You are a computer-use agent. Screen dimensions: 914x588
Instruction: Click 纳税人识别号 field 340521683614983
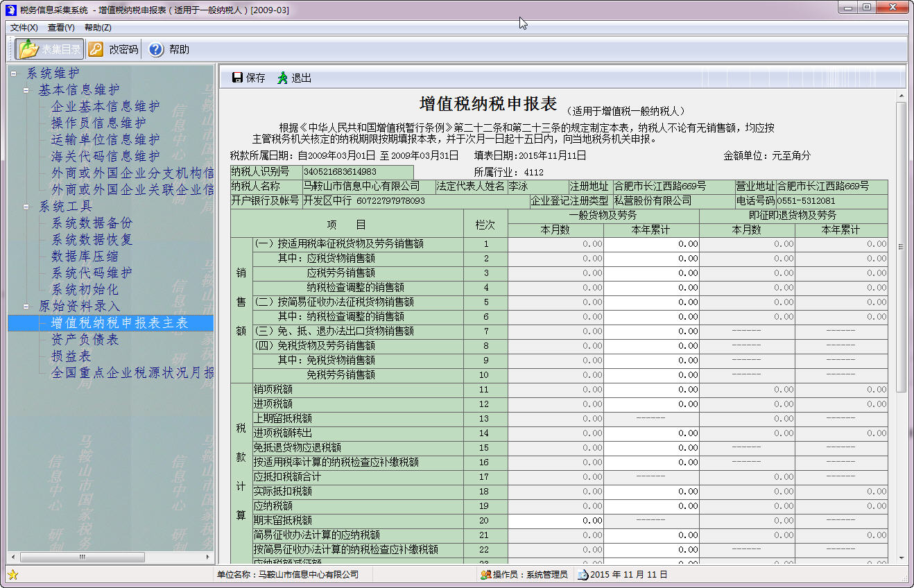click(x=358, y=172)
